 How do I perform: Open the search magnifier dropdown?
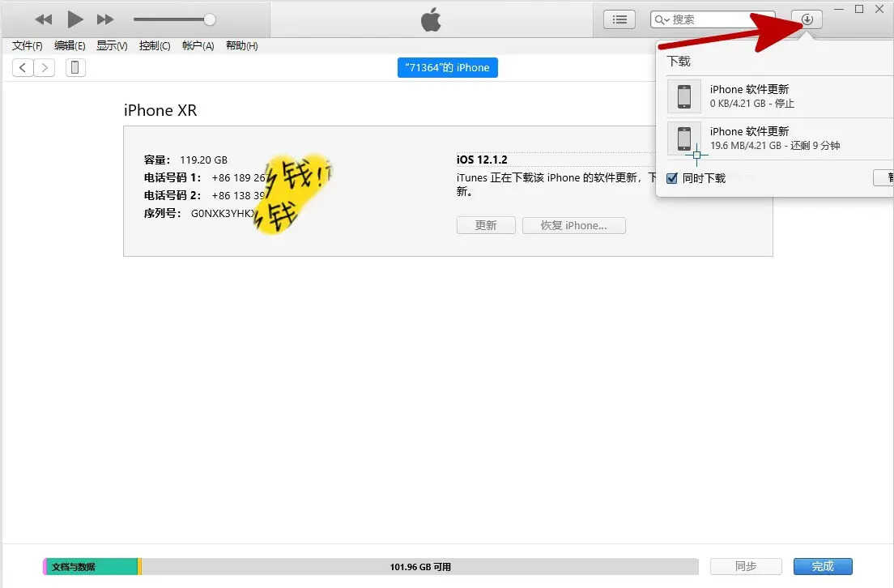tap(662, 20)
